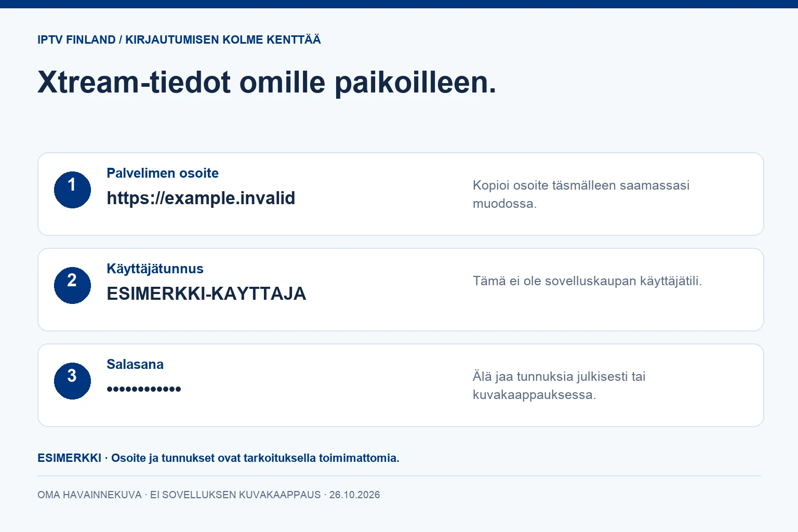Click the note "Tämä ei ole sovelluskaupan käyttäjätili."

coord(587,281)
